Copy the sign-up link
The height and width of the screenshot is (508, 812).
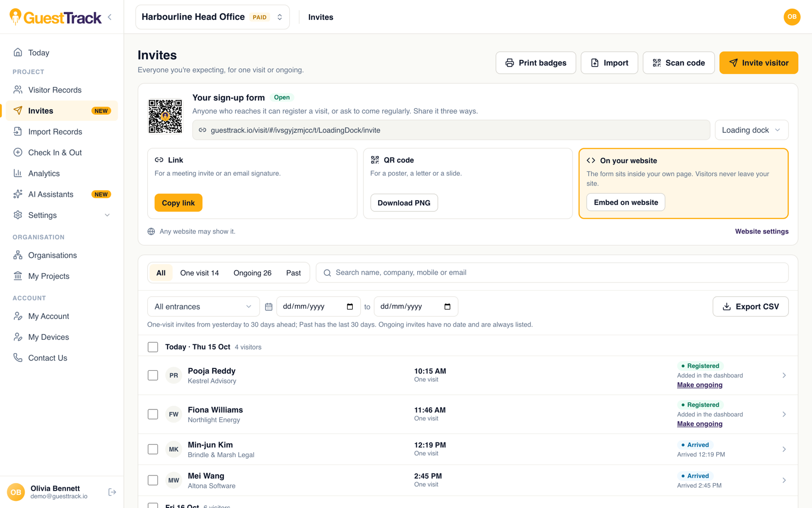pos(178,203)
